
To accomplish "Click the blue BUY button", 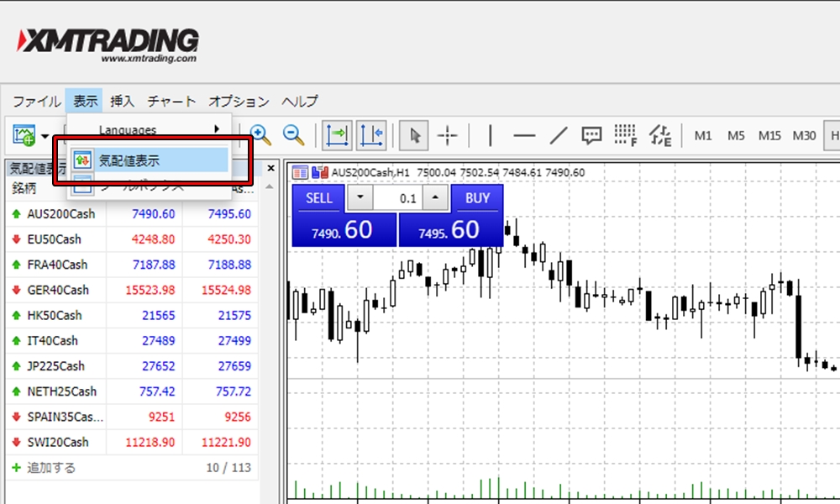I will [477, 198].
